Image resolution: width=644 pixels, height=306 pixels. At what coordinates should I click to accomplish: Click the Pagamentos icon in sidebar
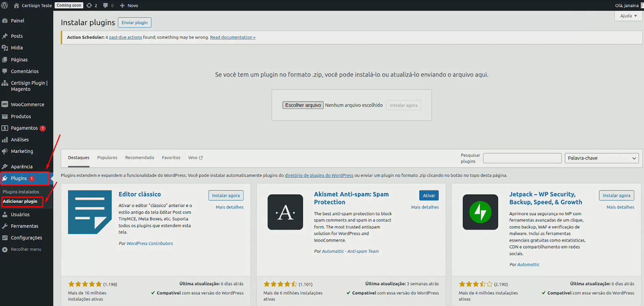point(5,128)
